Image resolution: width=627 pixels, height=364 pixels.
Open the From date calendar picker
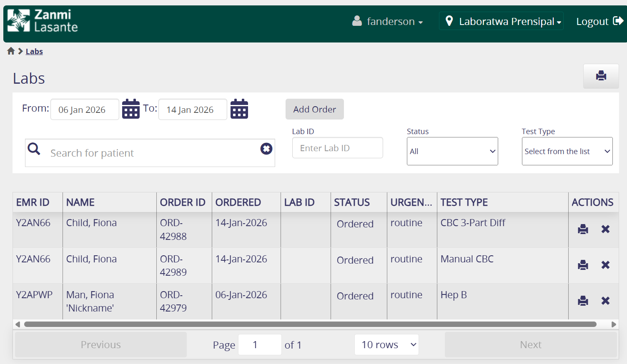(x=130, y=109)
